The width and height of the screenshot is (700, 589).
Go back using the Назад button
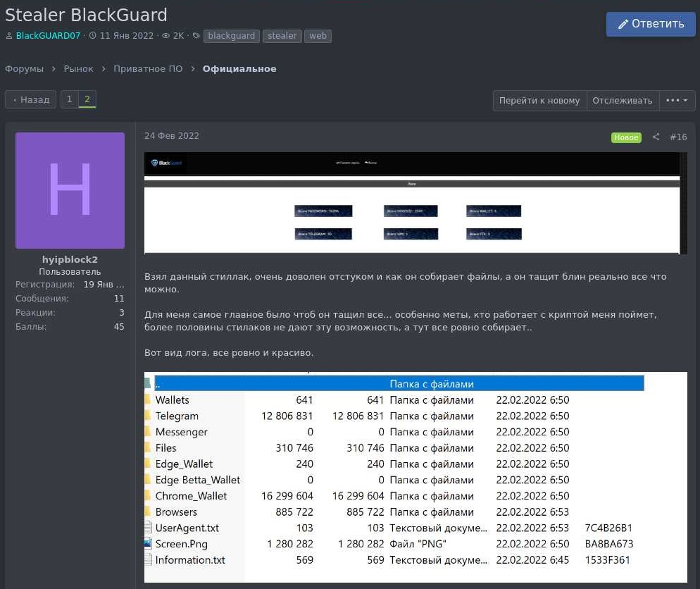[31, 99]
